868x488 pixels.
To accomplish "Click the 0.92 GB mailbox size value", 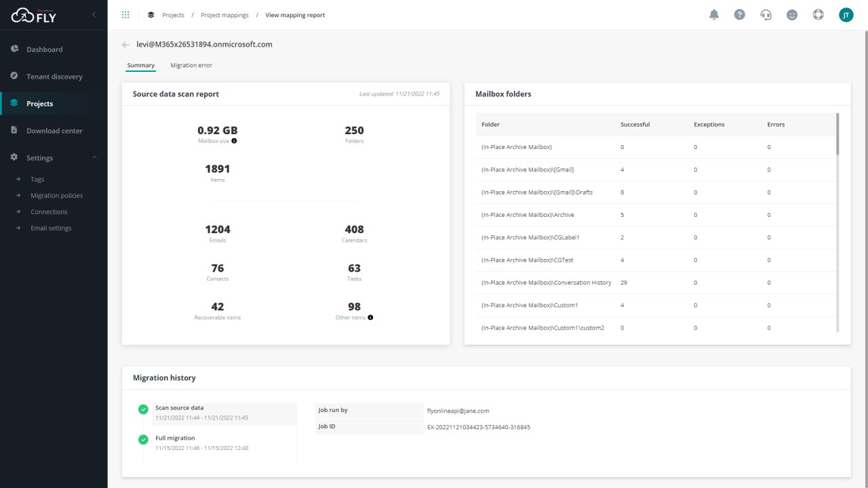I will click(x=217, y=130).
